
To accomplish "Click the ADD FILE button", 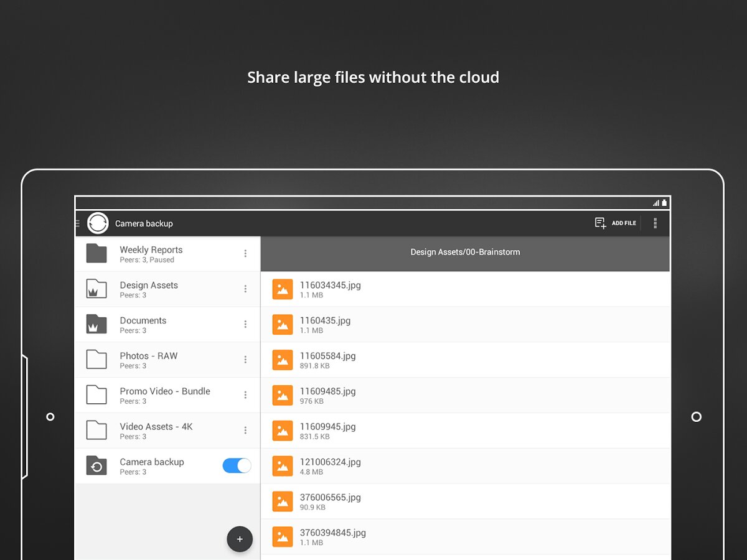I will (615, 223).
